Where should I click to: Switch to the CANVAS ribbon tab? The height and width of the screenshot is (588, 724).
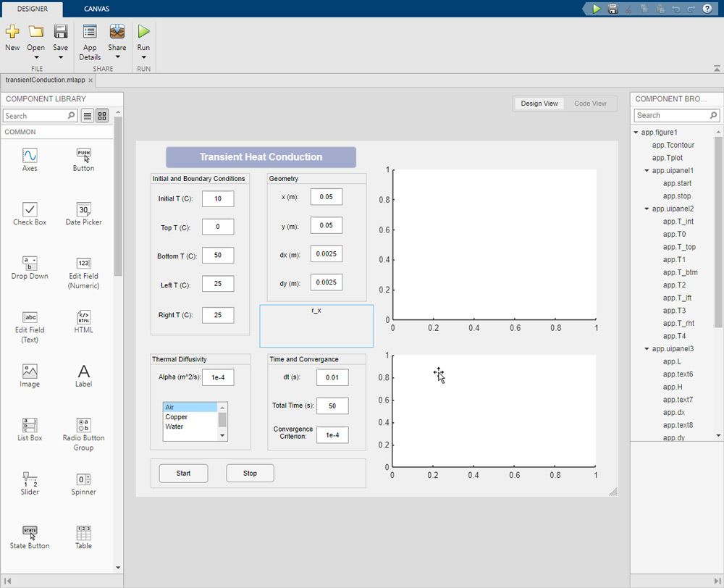pos(96,9)
